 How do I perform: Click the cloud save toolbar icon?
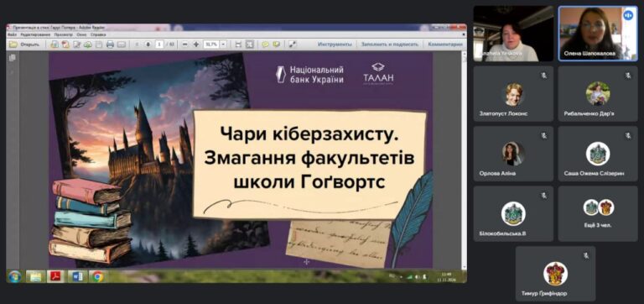pyautogui.click(x=87, y=45)
